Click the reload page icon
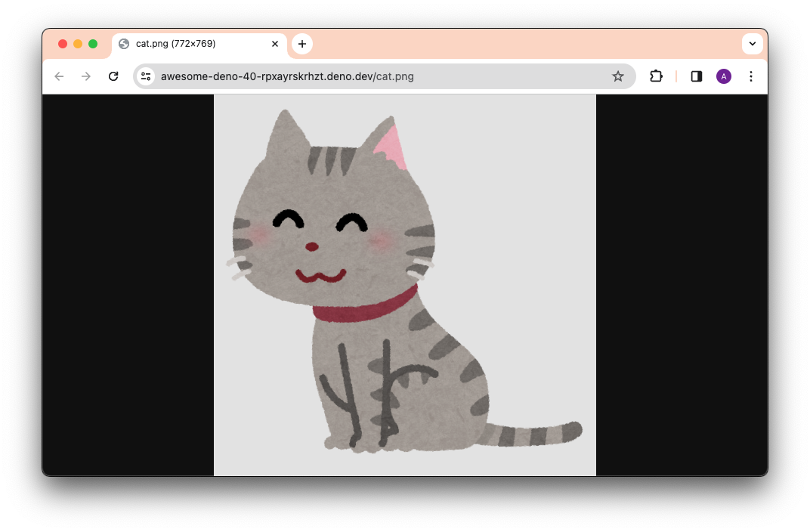 (x=113, y=76)
